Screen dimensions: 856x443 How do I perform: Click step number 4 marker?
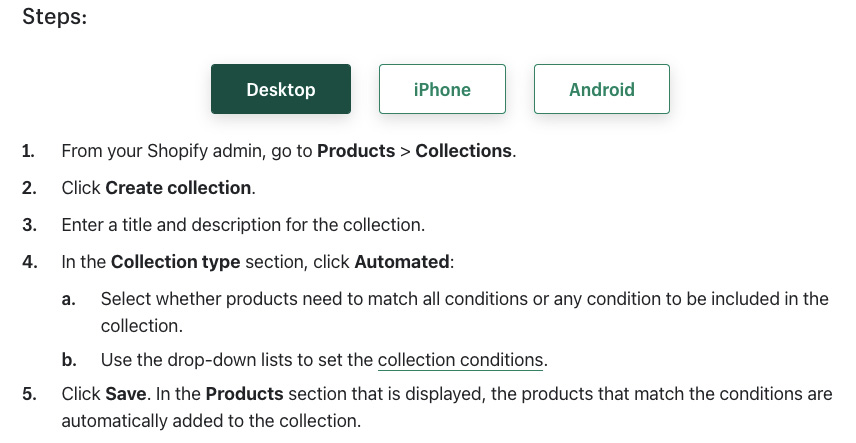click(28, 262)
